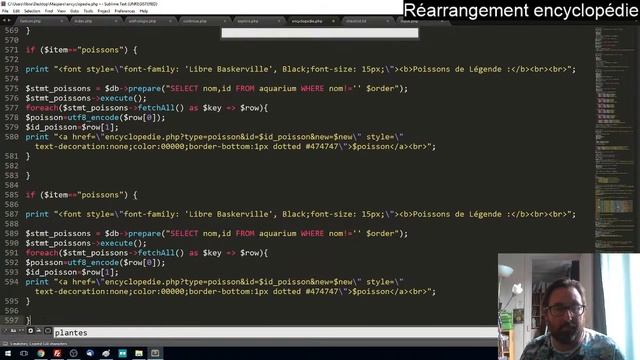Viewport: 640px width, 360px height.
Task: Open the red Adobe app taskbar icon
Action: [57, 353]
